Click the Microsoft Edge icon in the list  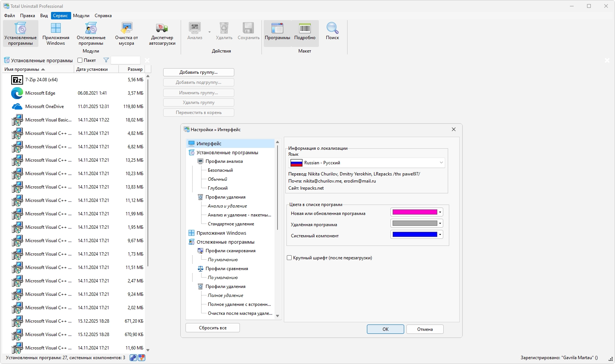pos(17,93)
